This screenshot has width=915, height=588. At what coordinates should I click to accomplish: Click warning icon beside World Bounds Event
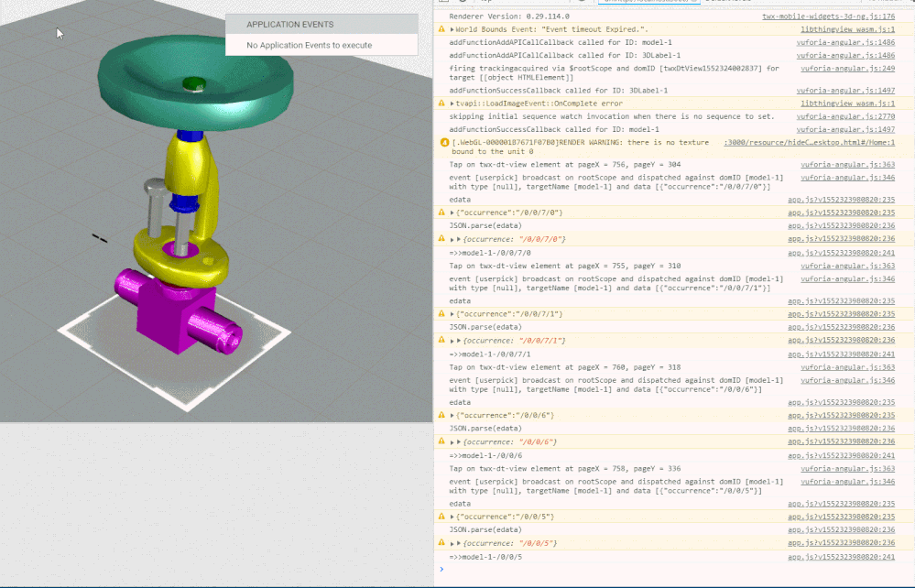coord(441,29)
